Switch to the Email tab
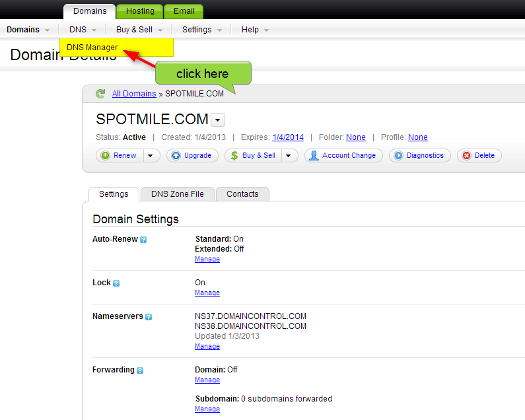The width and height of the screenshot is (525, 420). (x=184, y=11)
